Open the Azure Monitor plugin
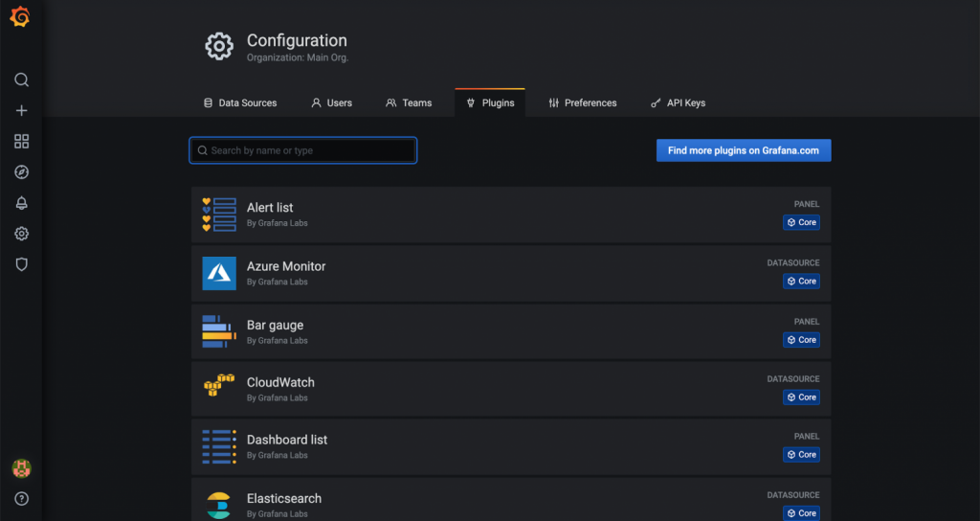980x521 pixels. tap(286, 266)
